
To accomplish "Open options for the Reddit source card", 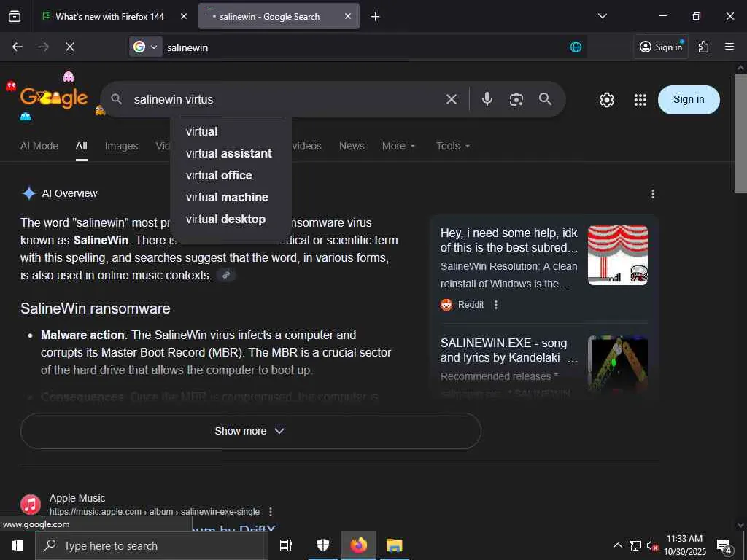I will tap(496, 305).
